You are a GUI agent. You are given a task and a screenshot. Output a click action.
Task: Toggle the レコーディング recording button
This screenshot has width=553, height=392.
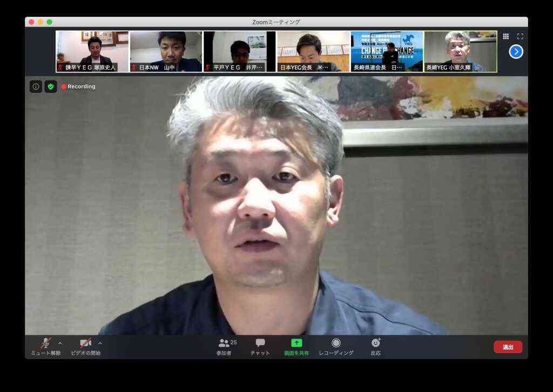[x=336, y=347]
